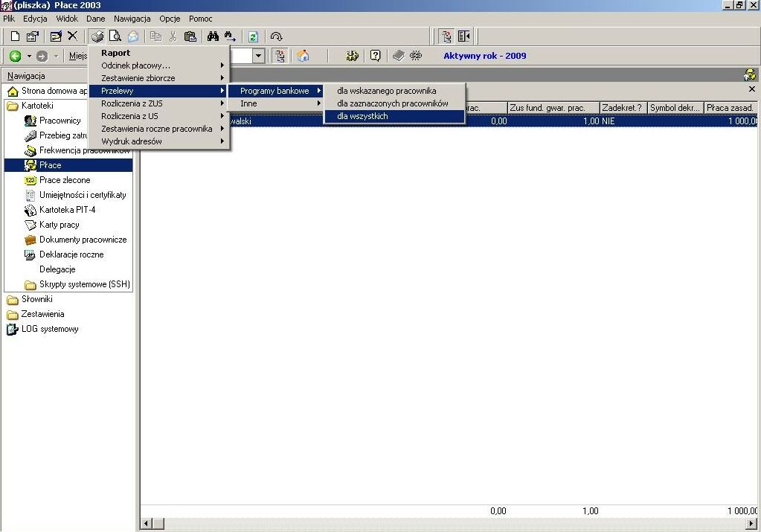
Task: Open the Edycja menu
Action: 35,19
